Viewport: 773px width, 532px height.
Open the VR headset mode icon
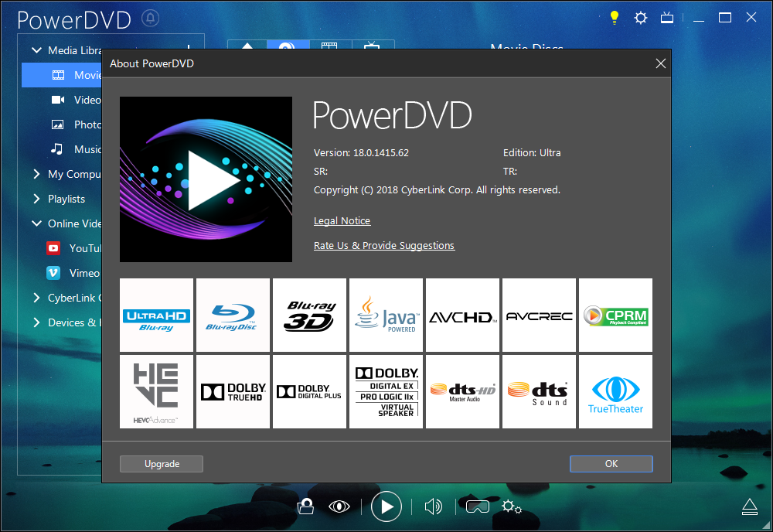point(477,506)
